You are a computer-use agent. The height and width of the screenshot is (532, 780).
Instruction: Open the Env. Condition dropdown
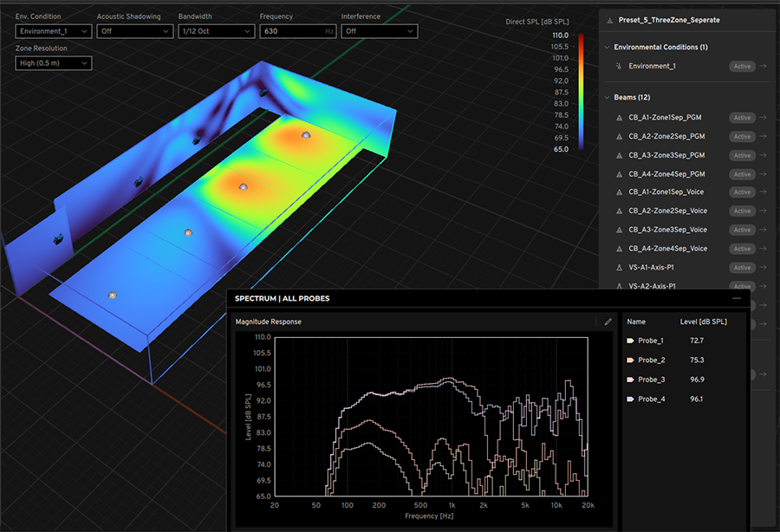[x=52, y=31]
